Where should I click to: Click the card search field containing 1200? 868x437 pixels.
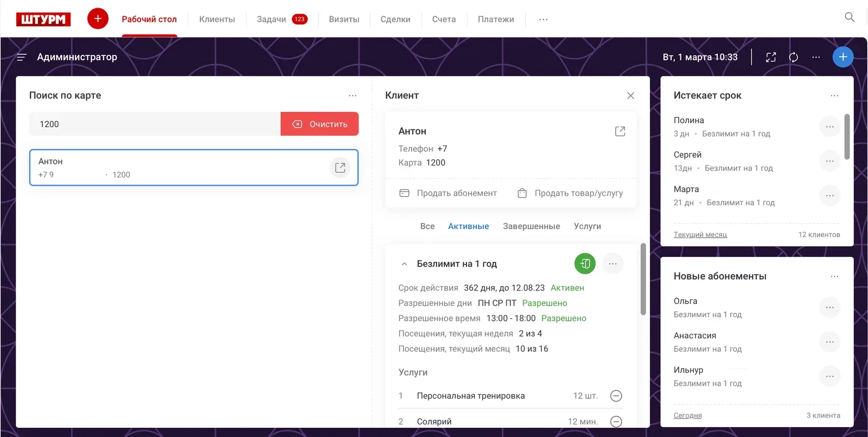155,124
